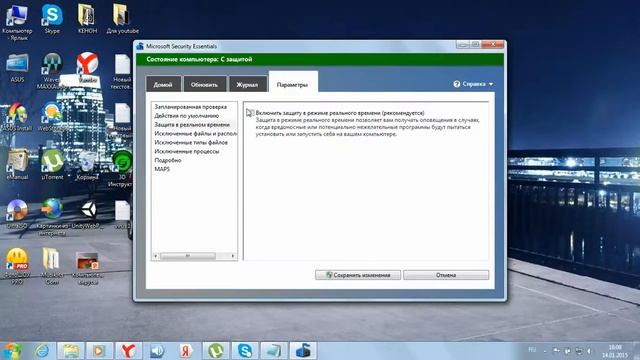
Task: Open the ASUS folder icon
Action: [x=17, y=67]
